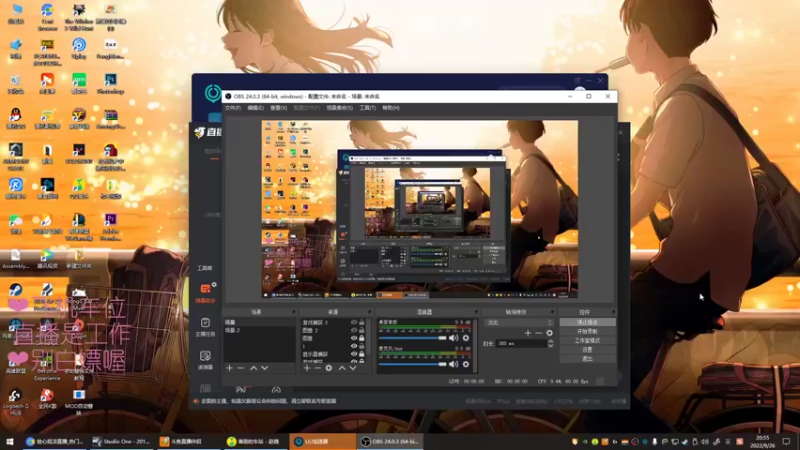Open settings gear for 桌面音频 channel
The image size is (800, 450).
(x=465, y=338)
